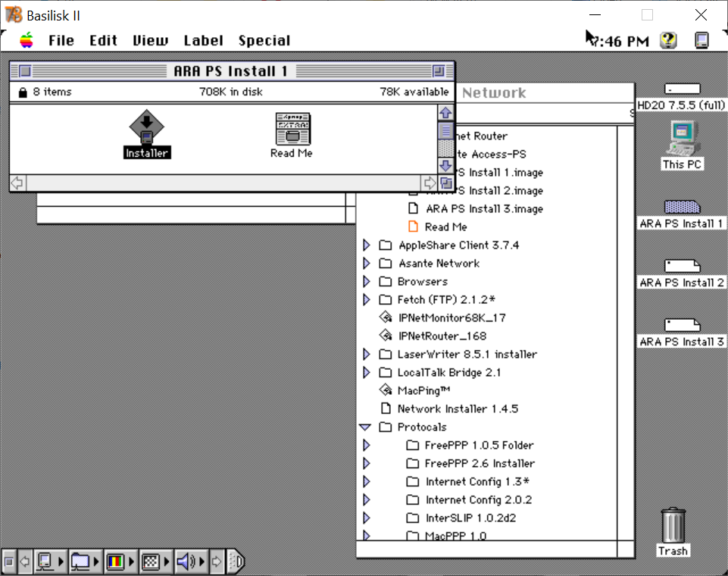Click 'ARA PS Install 1.image' row text
This screenshot has height=576, width=728.
[499, 172]
